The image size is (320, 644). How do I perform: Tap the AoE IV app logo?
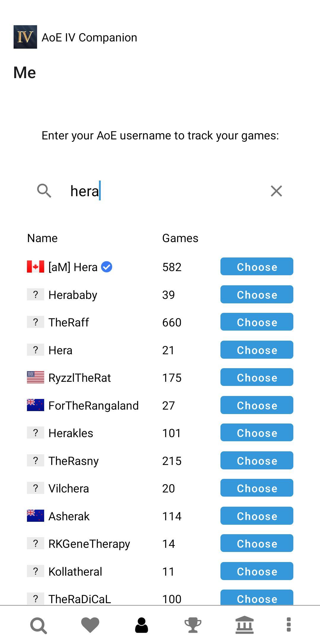point(25,37)
